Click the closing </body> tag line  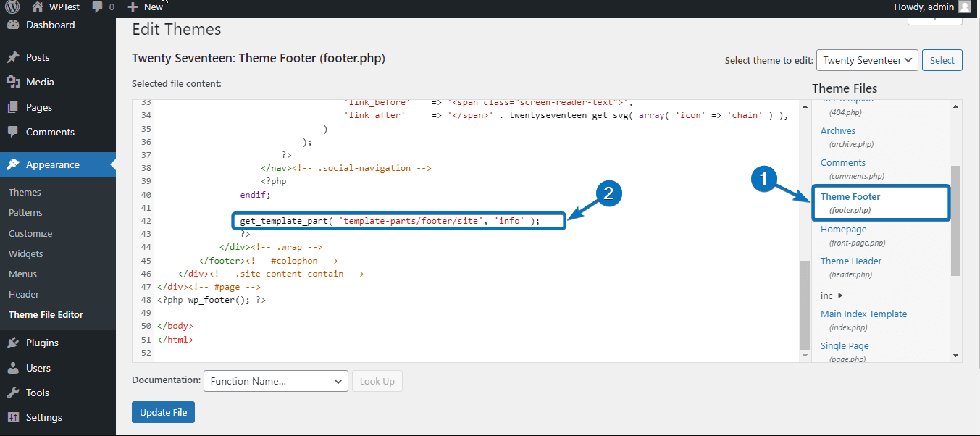(175, 326)
